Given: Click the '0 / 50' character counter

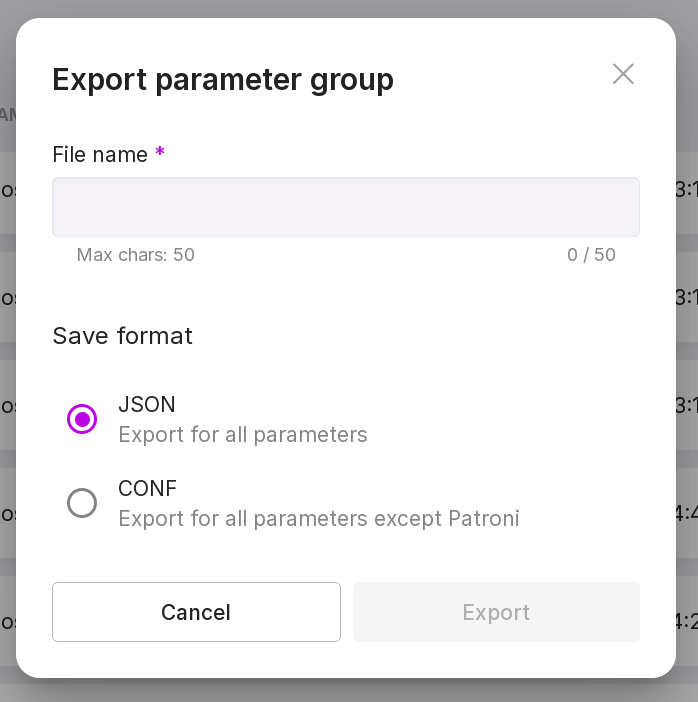Looking at the screenshot, I should point(591,255).
